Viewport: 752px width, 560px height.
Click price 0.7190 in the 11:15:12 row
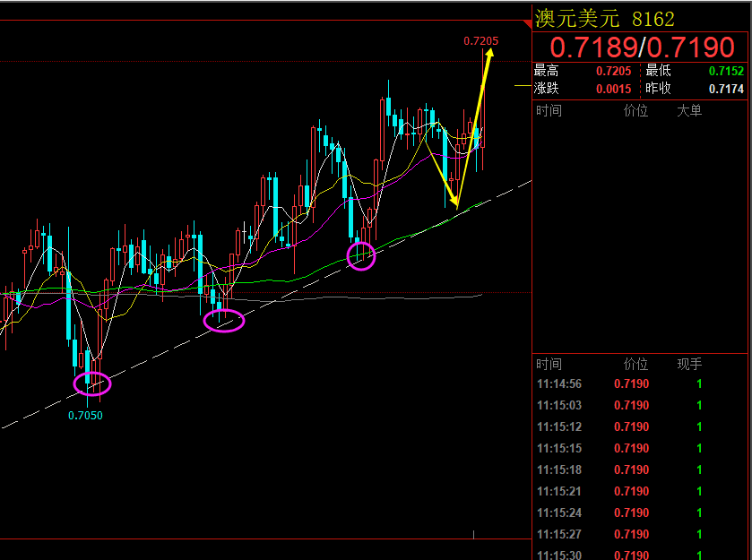(632, 427)
